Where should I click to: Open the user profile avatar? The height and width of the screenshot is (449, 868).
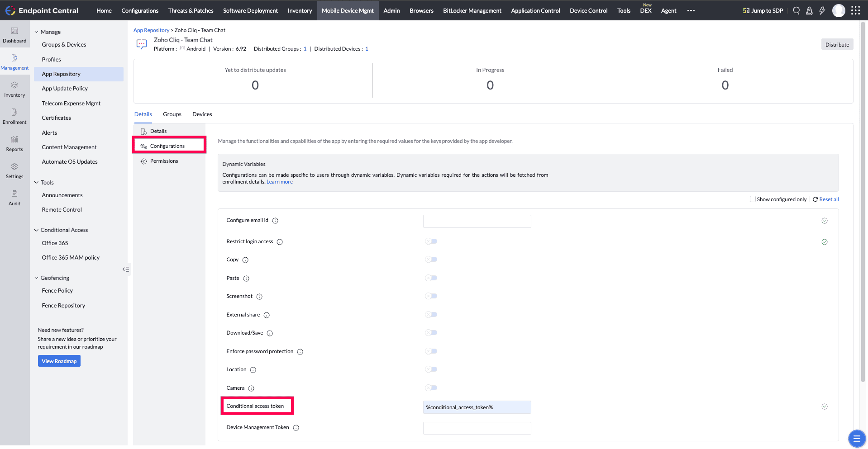pos(839,10)
